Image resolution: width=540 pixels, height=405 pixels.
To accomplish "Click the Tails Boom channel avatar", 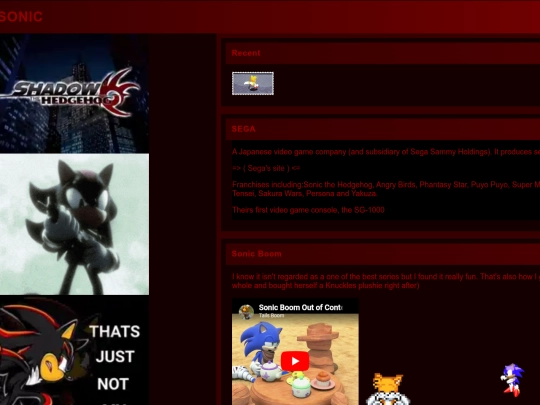I will pos(246,312).
